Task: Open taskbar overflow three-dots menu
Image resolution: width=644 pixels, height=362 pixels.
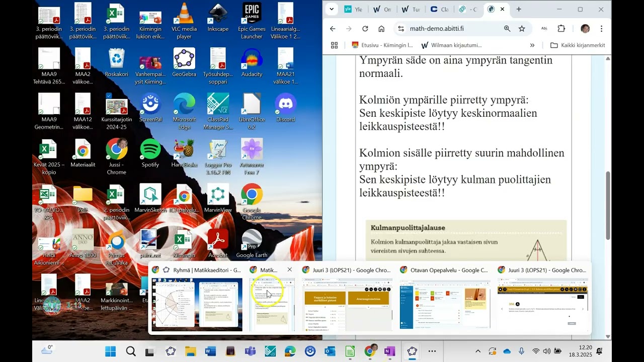Action: (432, 351)
